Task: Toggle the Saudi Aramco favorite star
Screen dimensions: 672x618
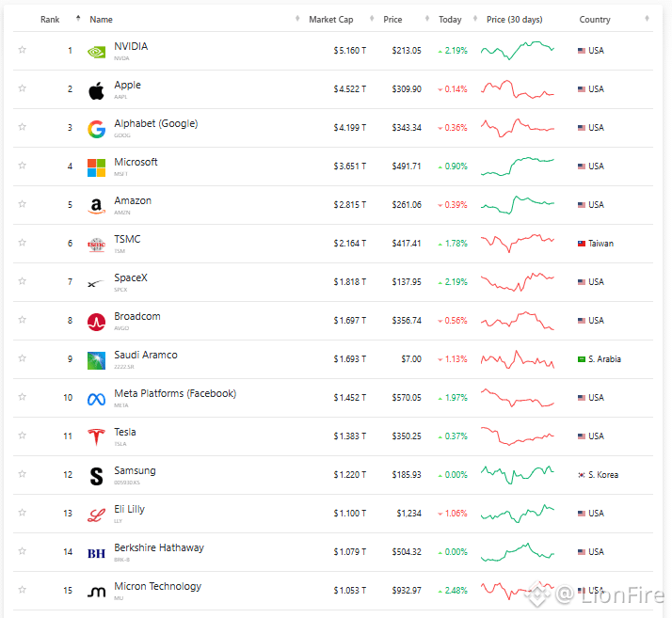Action: [23, 358]
